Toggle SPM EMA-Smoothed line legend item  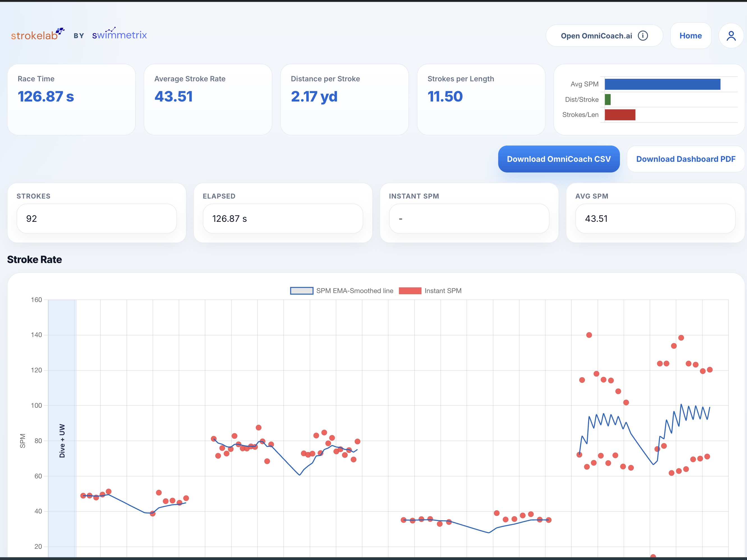(x=342, y=291)
